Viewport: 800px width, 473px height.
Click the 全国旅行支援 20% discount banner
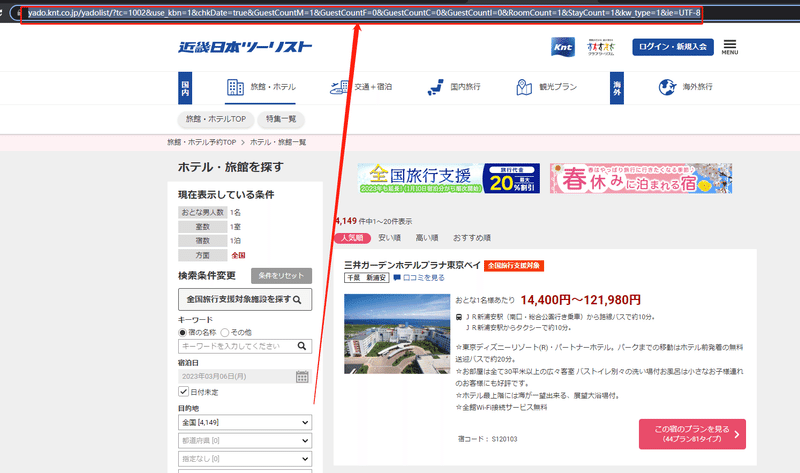[448, 178]
